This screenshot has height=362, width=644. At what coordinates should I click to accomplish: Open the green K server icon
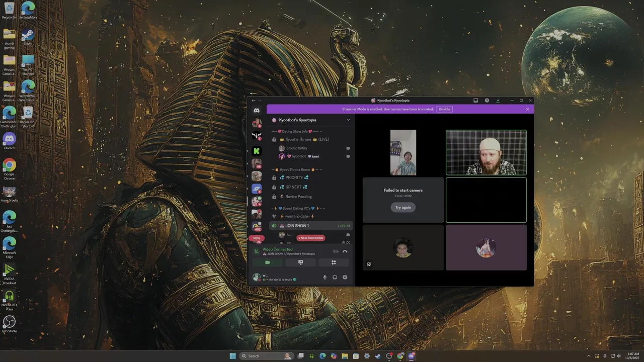(x=257, y=151)
